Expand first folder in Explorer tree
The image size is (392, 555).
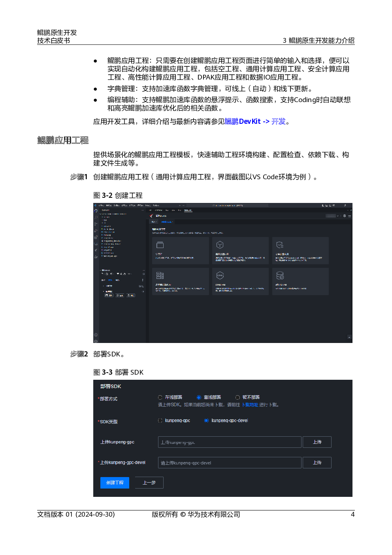point(106,217)
